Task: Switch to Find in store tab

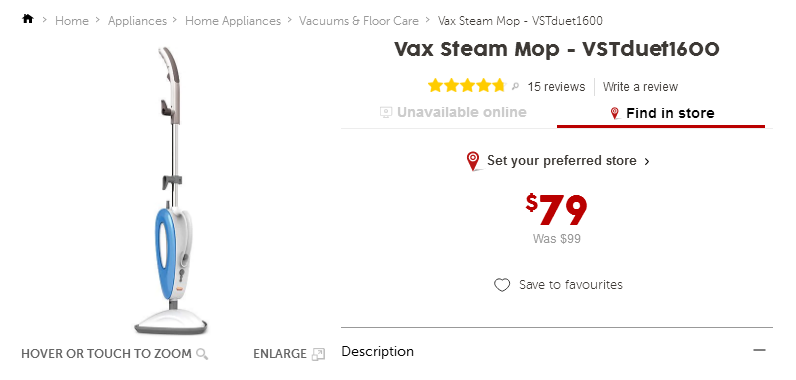Action: click(661, 114)
